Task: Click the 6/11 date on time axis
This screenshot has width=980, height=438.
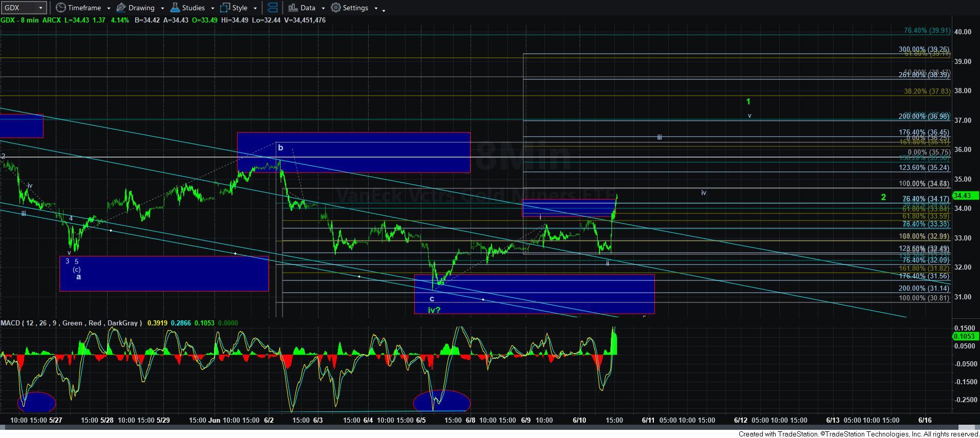Action: [x=648, y=420]
